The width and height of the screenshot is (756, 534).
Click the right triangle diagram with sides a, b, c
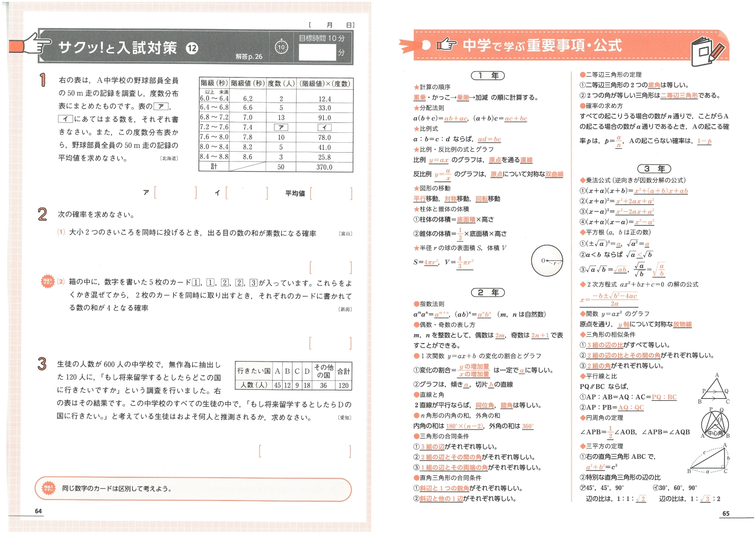click(709, 457)
